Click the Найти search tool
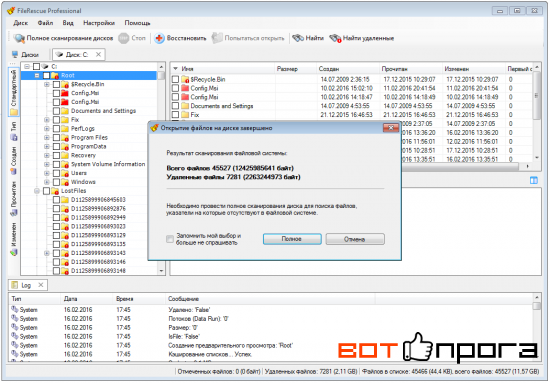Image resolution: width=550 pixels, height=383 pixels. tap(308, 38)
